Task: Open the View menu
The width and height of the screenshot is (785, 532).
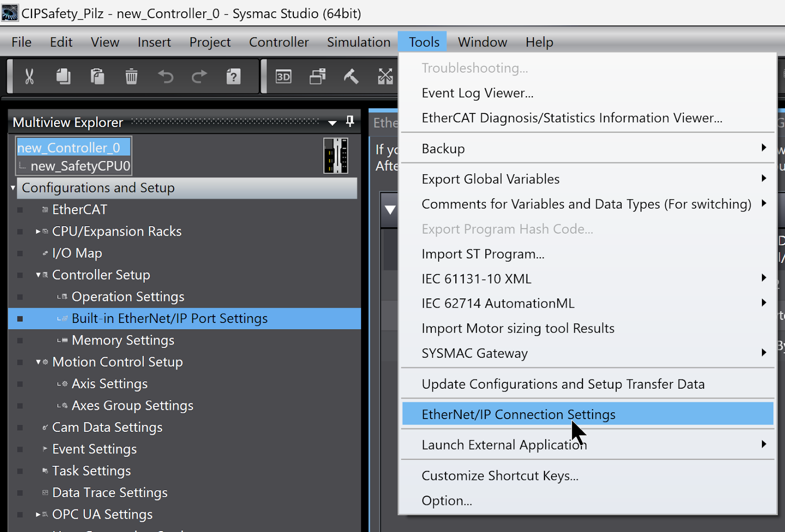Action: [105, 42]
